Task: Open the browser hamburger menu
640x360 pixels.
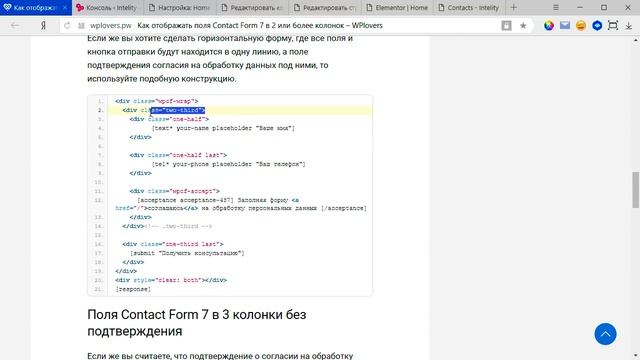Action: pos(556,7)
